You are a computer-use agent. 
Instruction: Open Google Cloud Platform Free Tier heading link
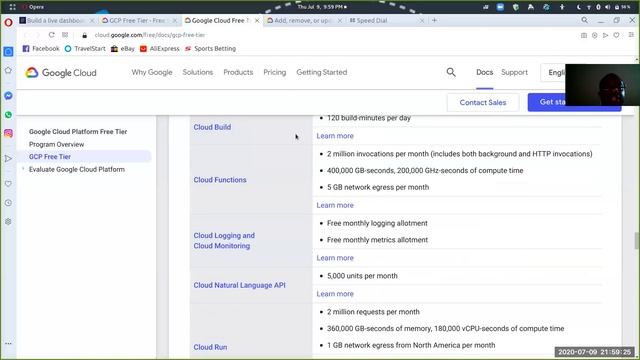click(x=78, y=132)
